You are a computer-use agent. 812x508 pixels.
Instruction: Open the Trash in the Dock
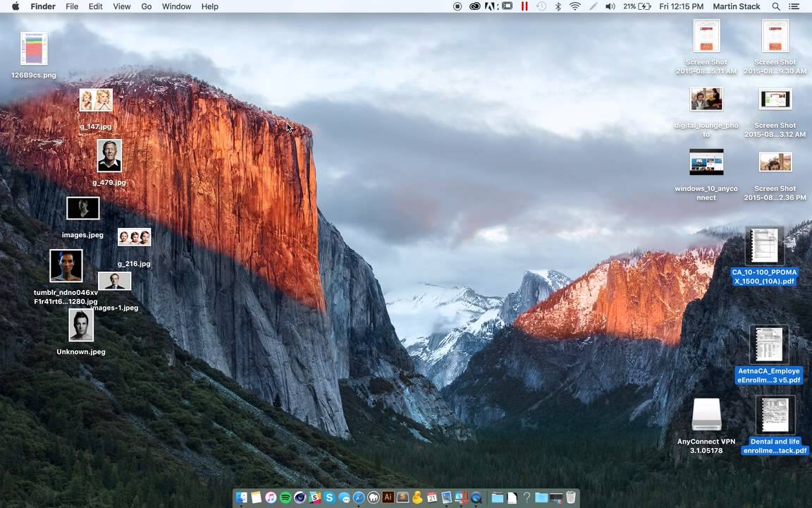click(x=571, y=497)
